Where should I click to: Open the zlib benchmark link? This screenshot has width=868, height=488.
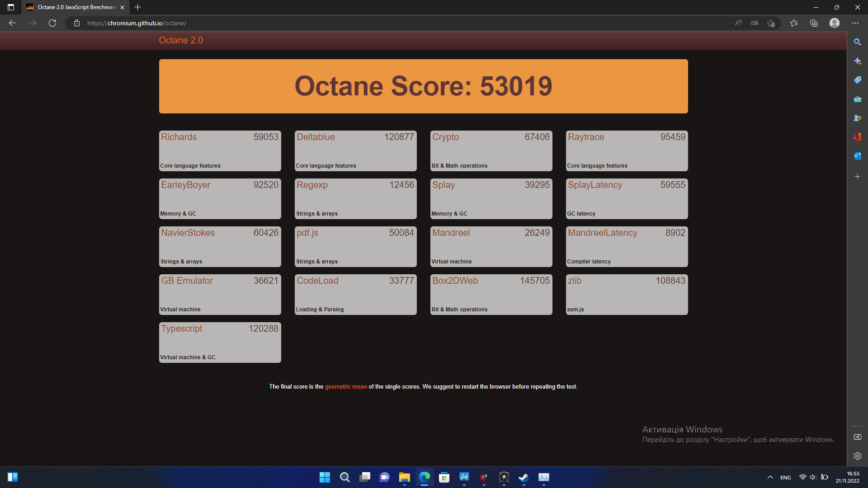pyautogui.click(x=575, y=281)
